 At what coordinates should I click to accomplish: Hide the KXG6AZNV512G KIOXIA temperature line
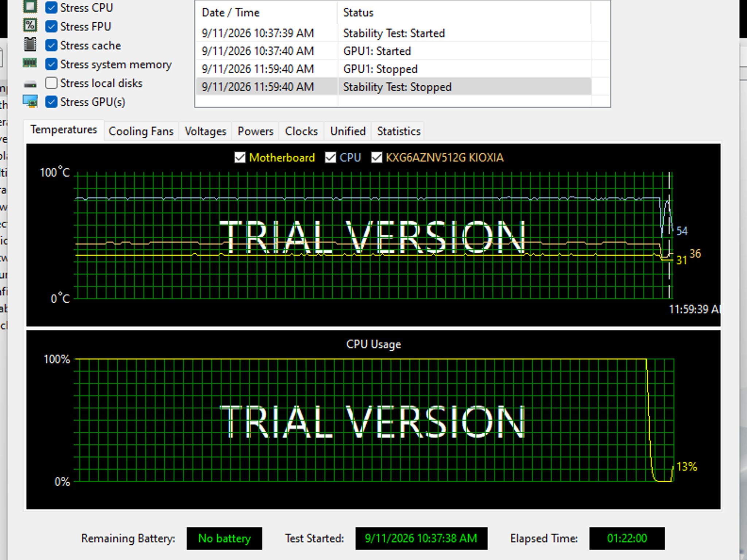point(376,157)
